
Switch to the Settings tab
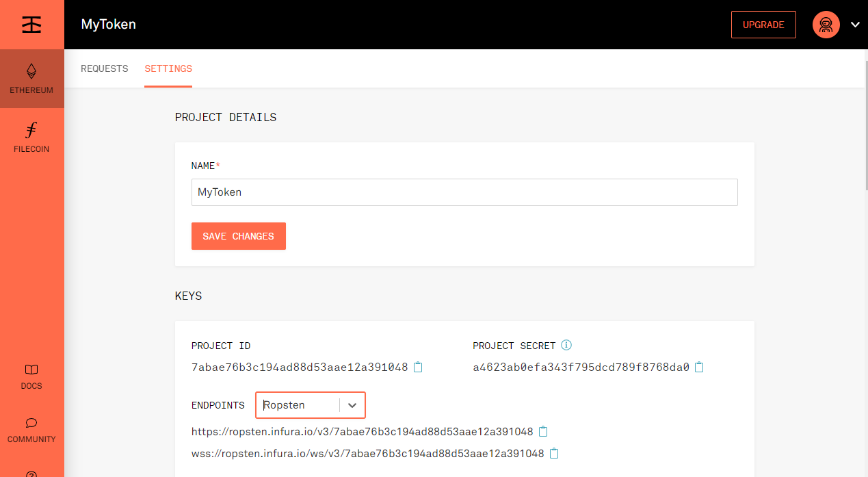(168, 68)
